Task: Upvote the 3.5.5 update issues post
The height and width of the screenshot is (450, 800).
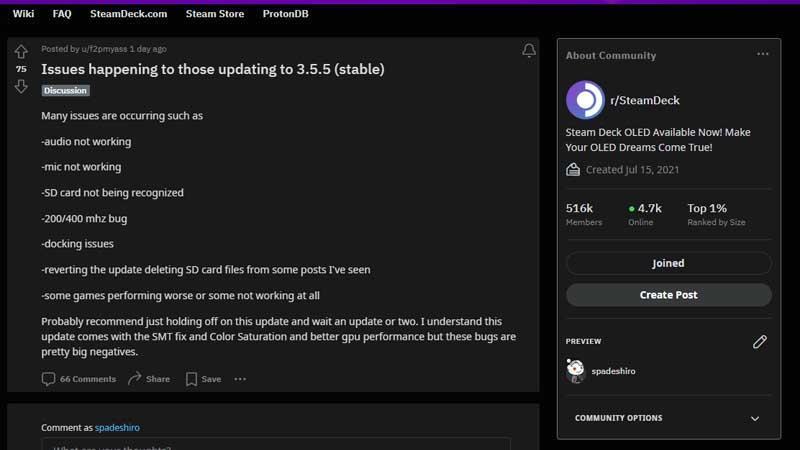Action: click(21, 52)
